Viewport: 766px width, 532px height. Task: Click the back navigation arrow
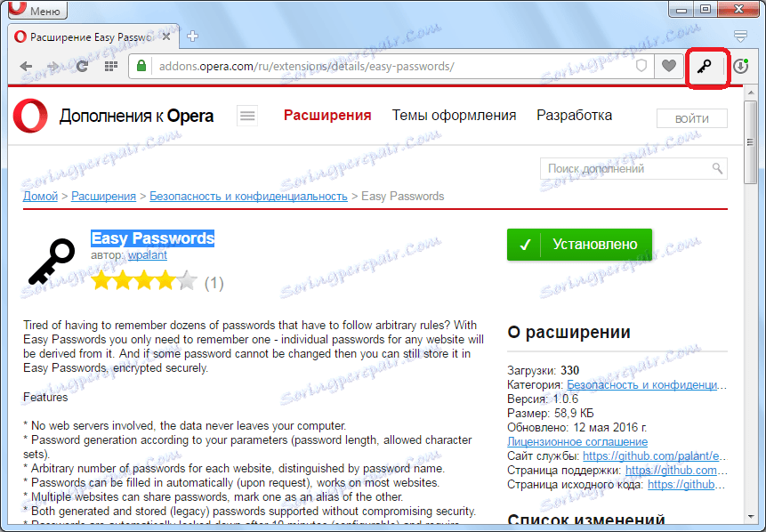point(26,66)
